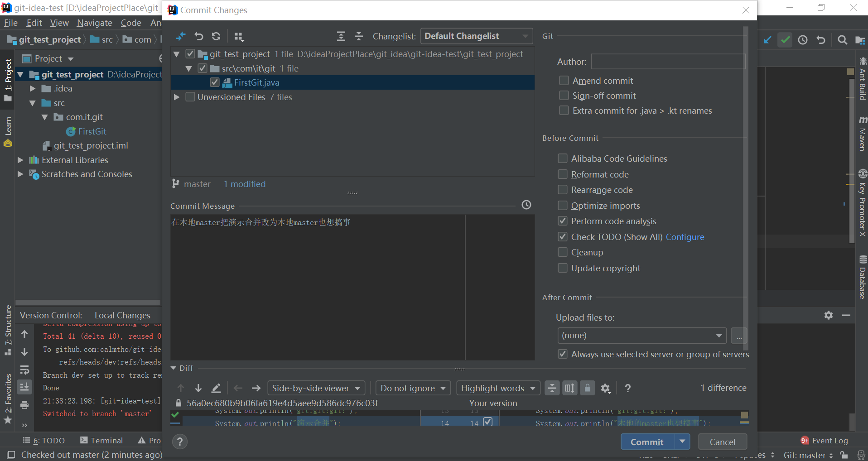Toggle synchronize scrolling icon
Screen dimensions: 868x461
569,388
